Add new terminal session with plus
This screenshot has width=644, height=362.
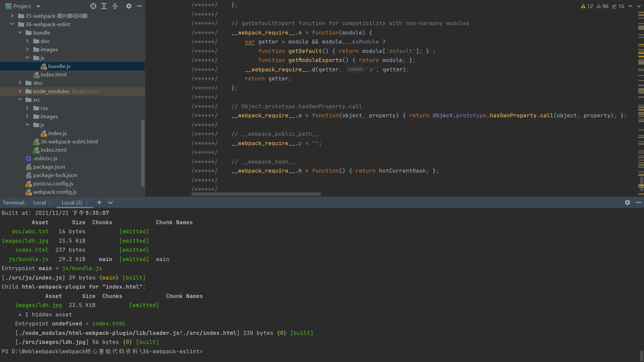tap(99, 202)
